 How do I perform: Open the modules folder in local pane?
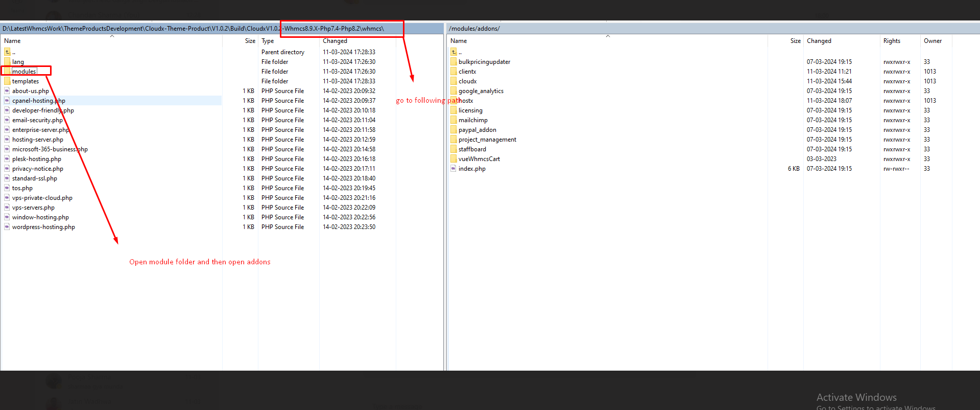[24, 72]
